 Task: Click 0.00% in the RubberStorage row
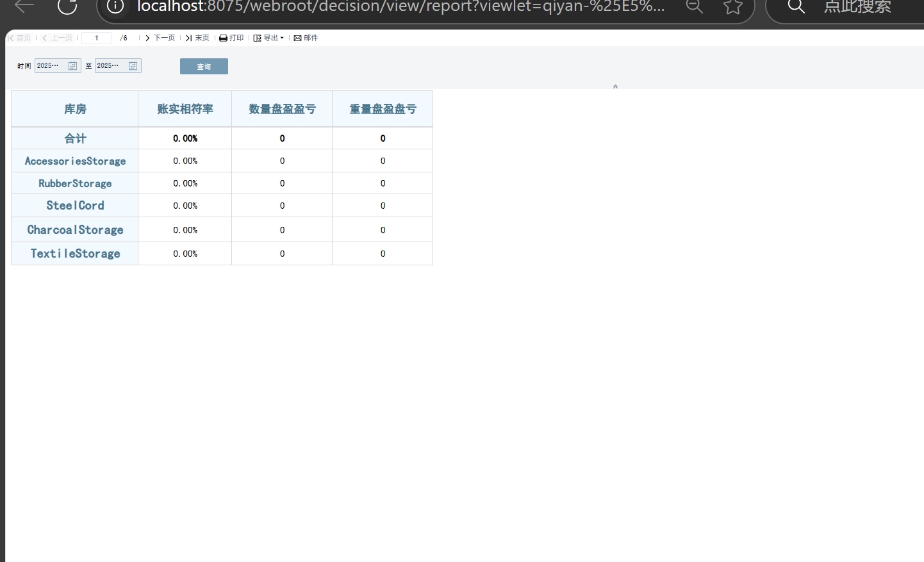coord(185,183)
